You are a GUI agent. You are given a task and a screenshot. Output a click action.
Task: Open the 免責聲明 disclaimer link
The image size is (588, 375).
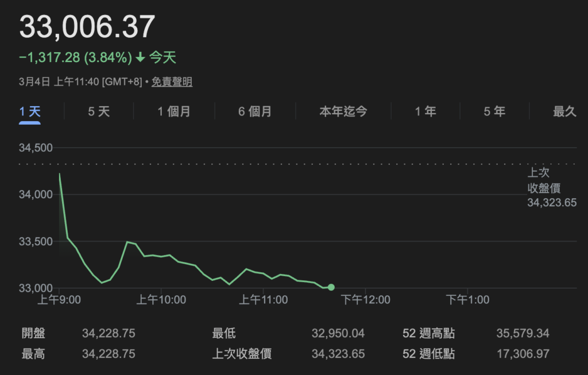[172, 82]
